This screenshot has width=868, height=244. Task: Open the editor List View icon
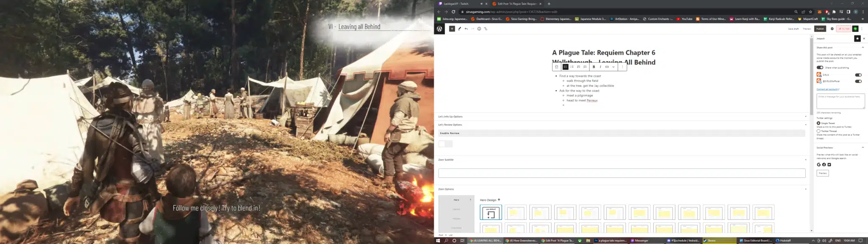[x=486, y=29]
